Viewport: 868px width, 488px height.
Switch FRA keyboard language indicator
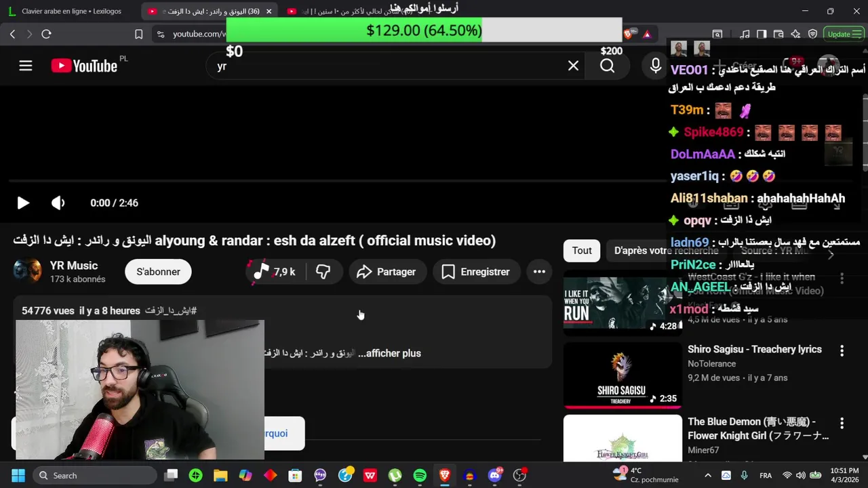tap(766, 476)
